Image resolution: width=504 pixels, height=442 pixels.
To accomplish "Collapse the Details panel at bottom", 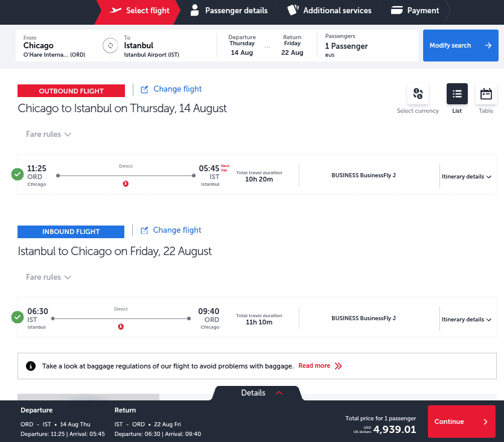I will [x=258, y=393].
